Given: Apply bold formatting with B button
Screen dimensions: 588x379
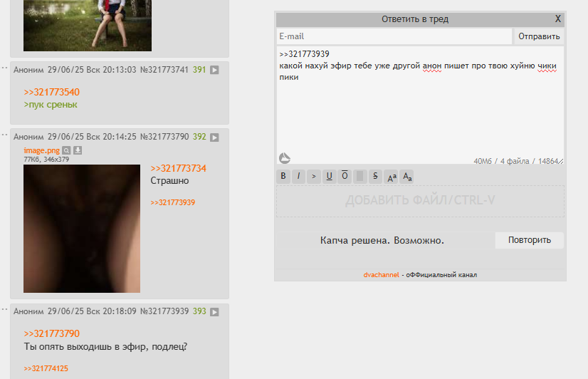Looking at the screenshot, I should [x=283, y=176].
